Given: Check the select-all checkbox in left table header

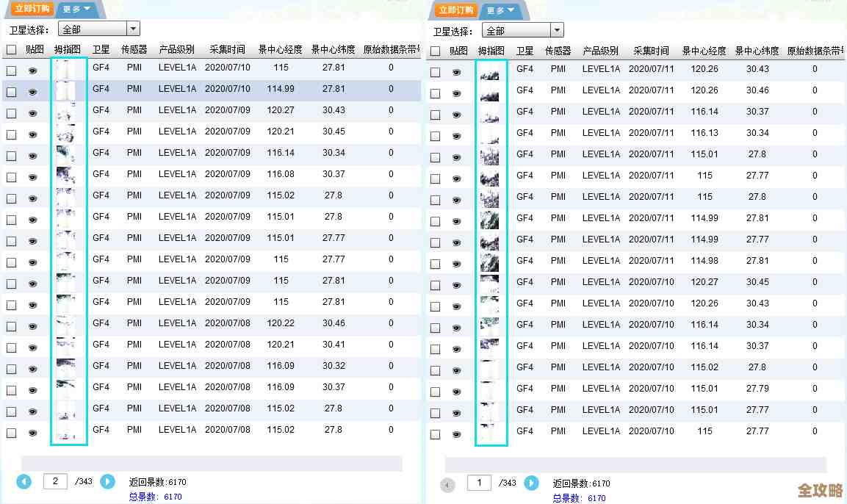Looking at the screenshot, I should coord(10,48).
